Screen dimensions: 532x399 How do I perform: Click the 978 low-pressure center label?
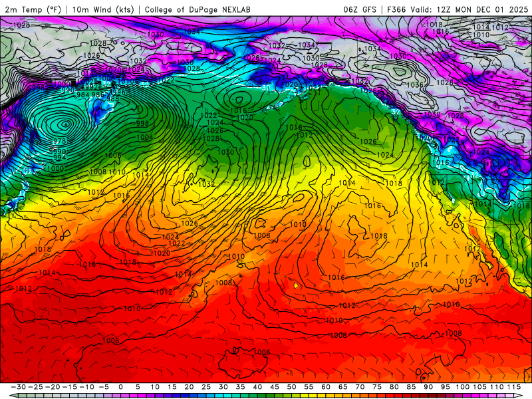coord(59,141)
